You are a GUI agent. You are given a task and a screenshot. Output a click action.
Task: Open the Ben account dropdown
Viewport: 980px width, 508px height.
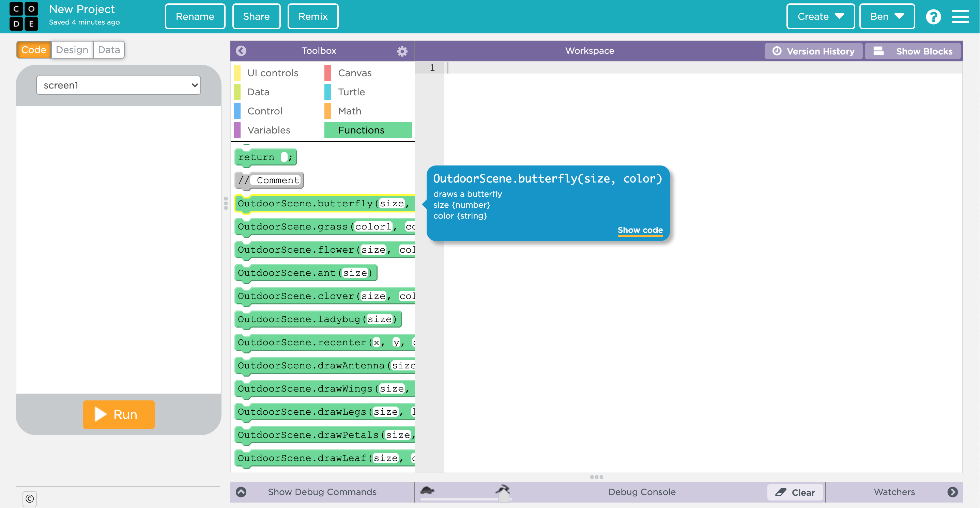pos(887,16)
